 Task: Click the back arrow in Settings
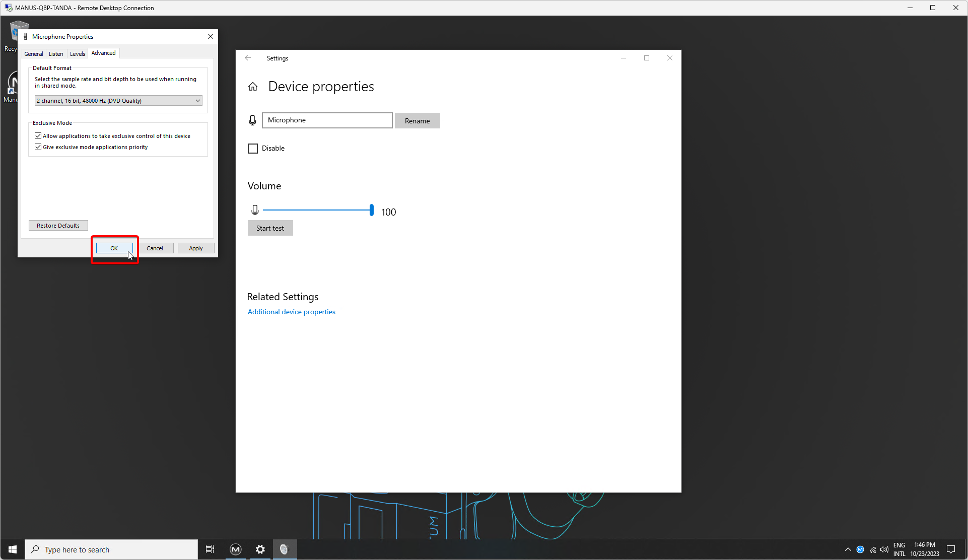point(248,58)
